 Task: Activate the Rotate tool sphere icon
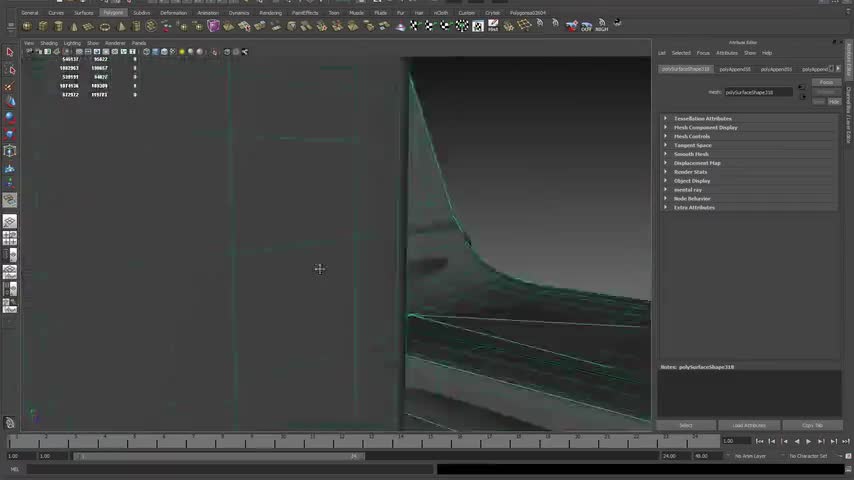9,117
